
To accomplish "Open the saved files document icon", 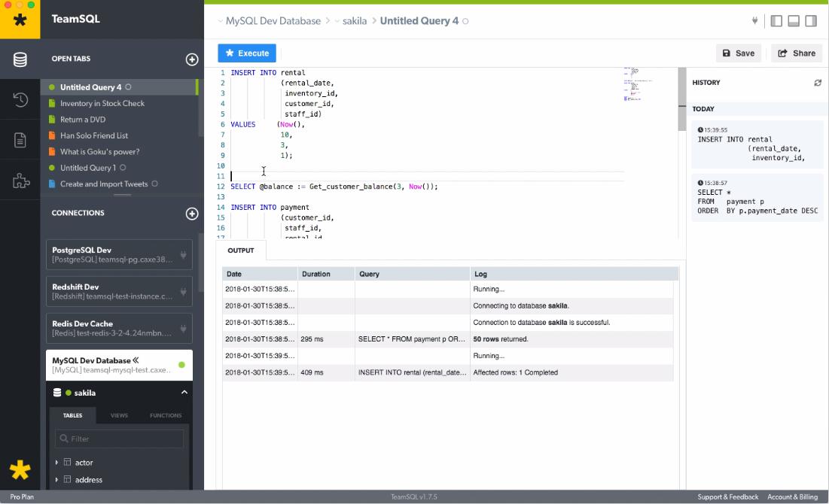I will [x=20, y=140].
